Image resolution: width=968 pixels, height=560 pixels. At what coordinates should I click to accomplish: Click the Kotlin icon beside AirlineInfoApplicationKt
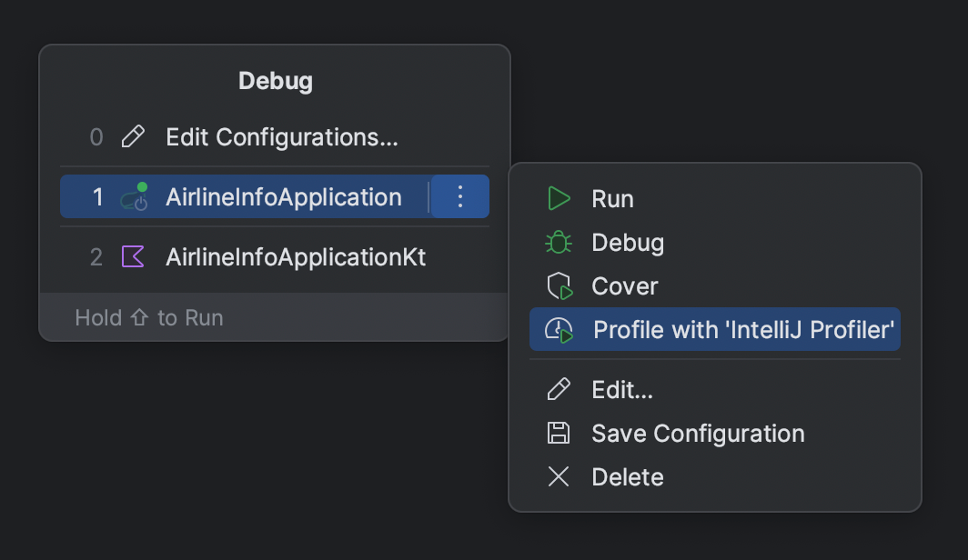(134, 257)
